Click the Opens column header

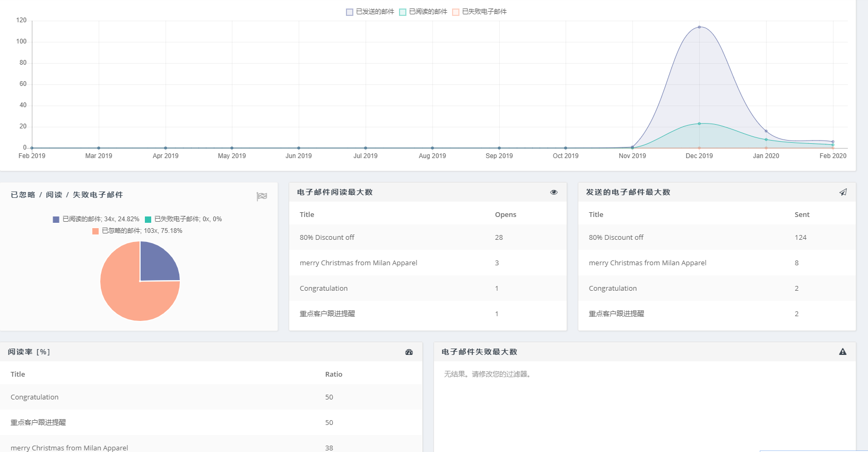click(505, 214)
